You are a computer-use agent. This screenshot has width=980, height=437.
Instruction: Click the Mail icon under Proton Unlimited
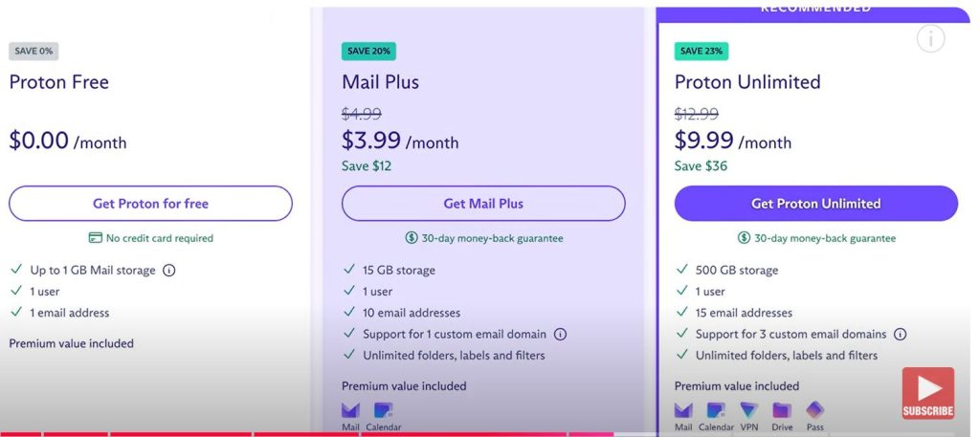683,411
